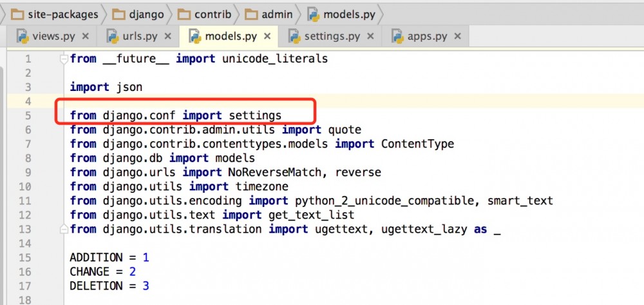Click the admin folder breadcrumb icon
The width and height of the screenshot is (644, 305).
[x=251, y=14]
